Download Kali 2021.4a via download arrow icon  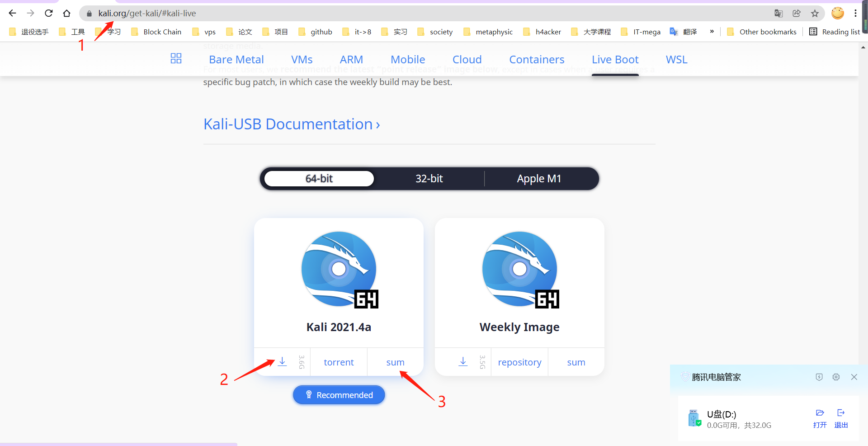click(x=282, y=361)
